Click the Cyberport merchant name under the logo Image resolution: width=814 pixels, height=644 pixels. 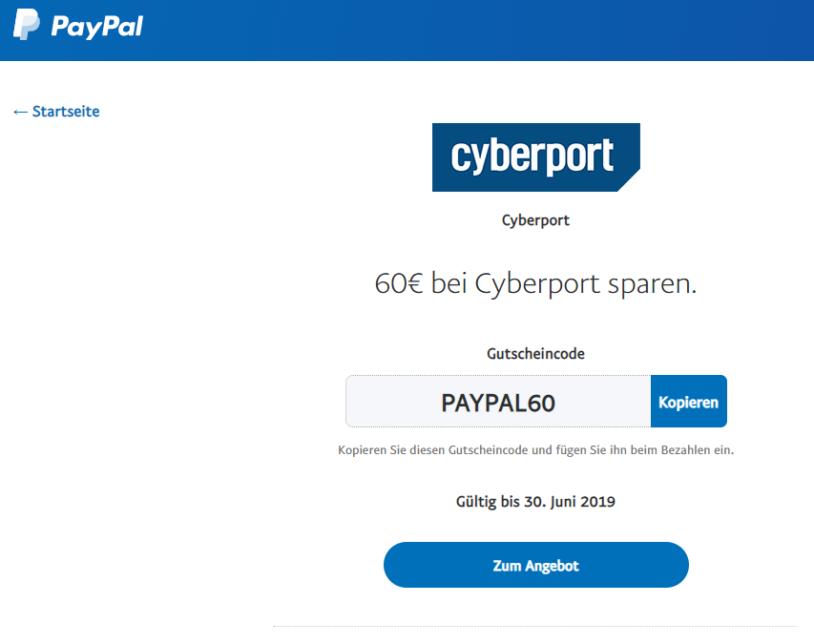pos(535,220)
